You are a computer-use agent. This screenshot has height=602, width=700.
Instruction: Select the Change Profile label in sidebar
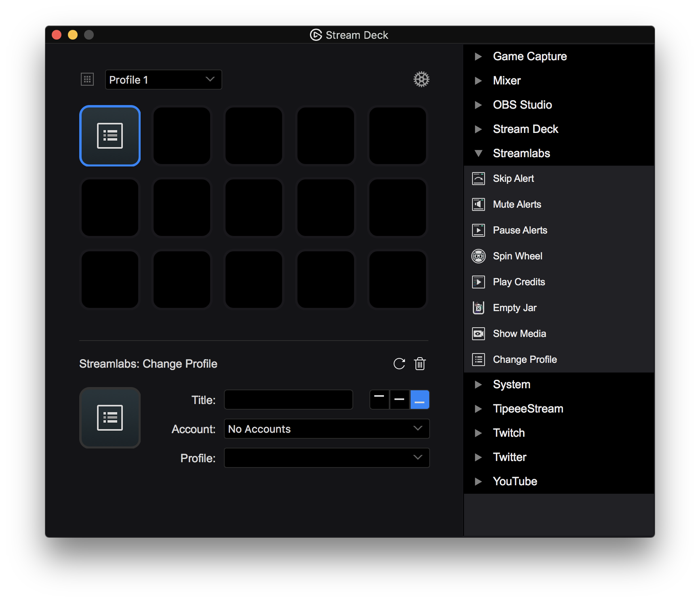coord(525,359)
